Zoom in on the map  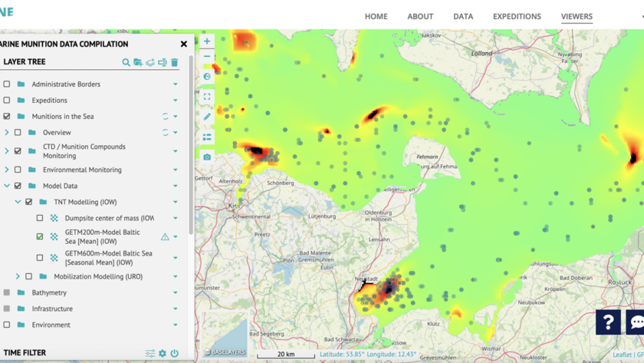(207, 41)
